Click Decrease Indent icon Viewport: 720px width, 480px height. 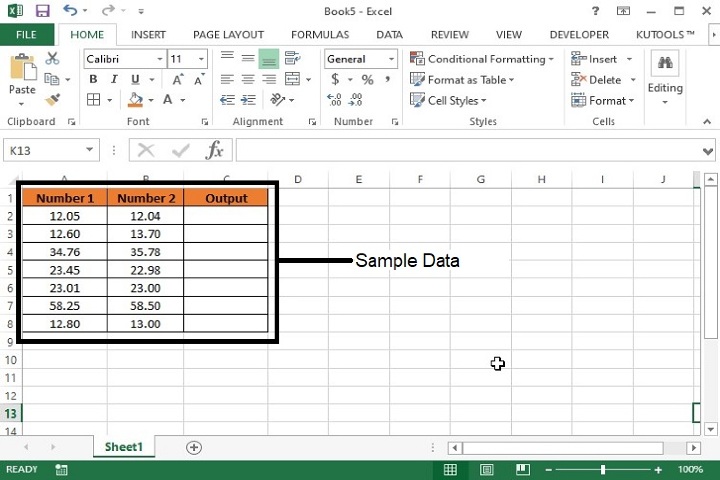point(227,100)
